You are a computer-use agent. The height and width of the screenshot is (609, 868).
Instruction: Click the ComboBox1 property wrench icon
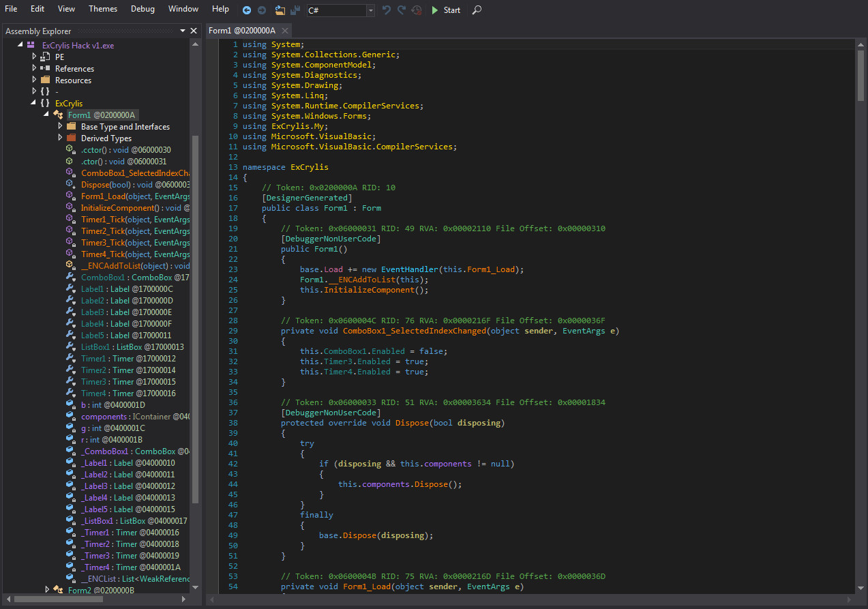(x=70, y=277)
